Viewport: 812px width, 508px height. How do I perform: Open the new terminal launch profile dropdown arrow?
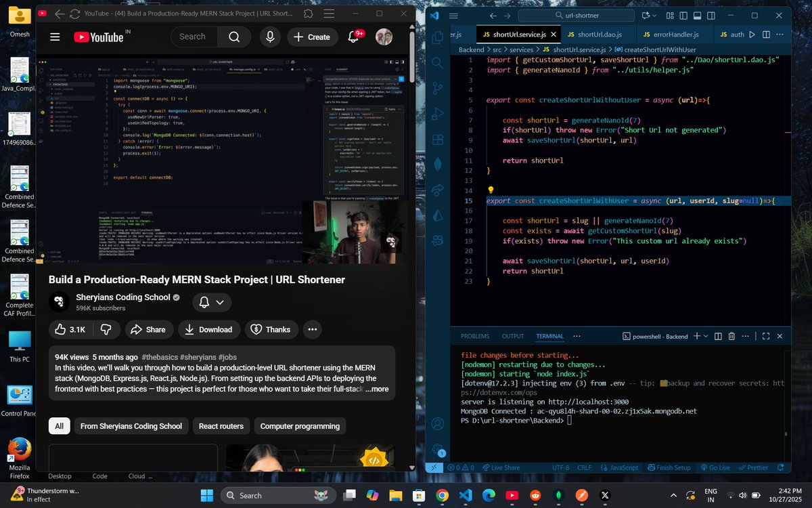(706, 336)
